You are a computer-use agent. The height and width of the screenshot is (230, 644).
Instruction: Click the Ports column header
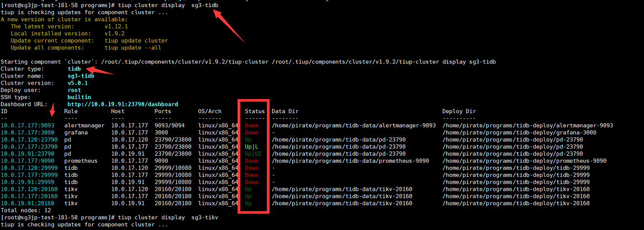point(163,111)
